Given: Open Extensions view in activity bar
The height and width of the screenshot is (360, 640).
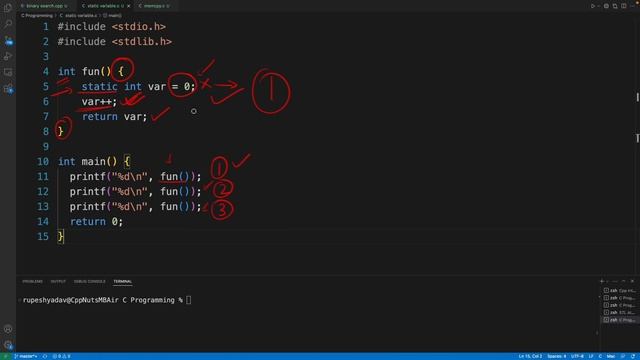Looking at the screenshot, I should 8,89.
